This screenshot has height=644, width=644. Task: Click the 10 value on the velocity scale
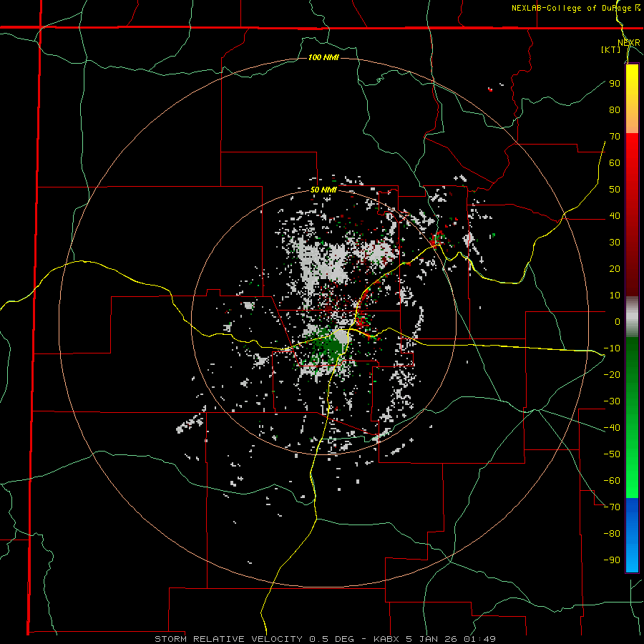(615, 296)
